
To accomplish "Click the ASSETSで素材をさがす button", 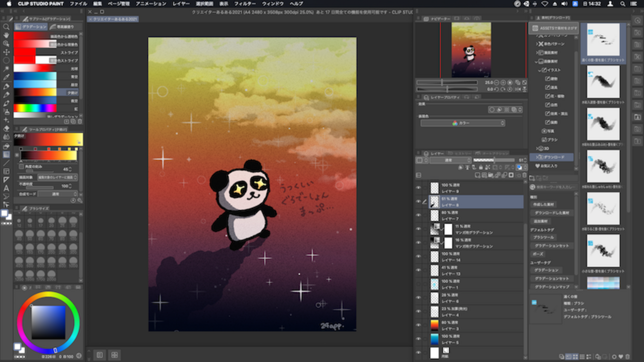I will point(554,28).
